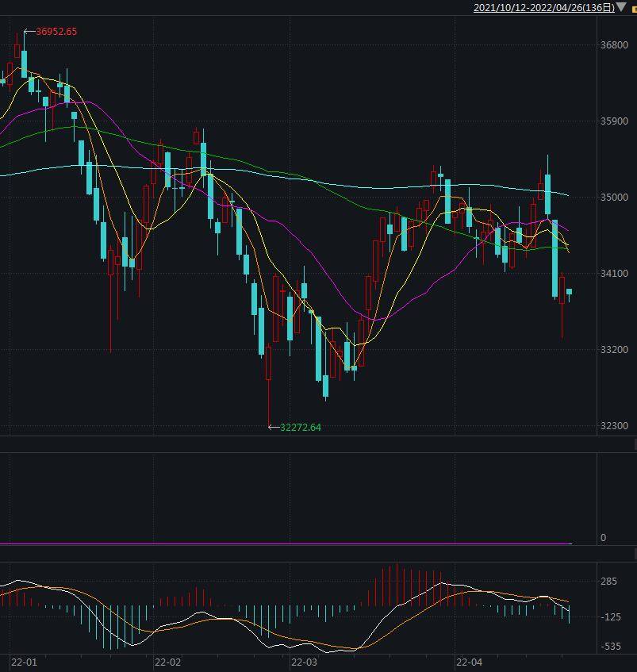Open the date range dropdown triangle
This screenshot has width=637, height=672.
coord(621,7)
